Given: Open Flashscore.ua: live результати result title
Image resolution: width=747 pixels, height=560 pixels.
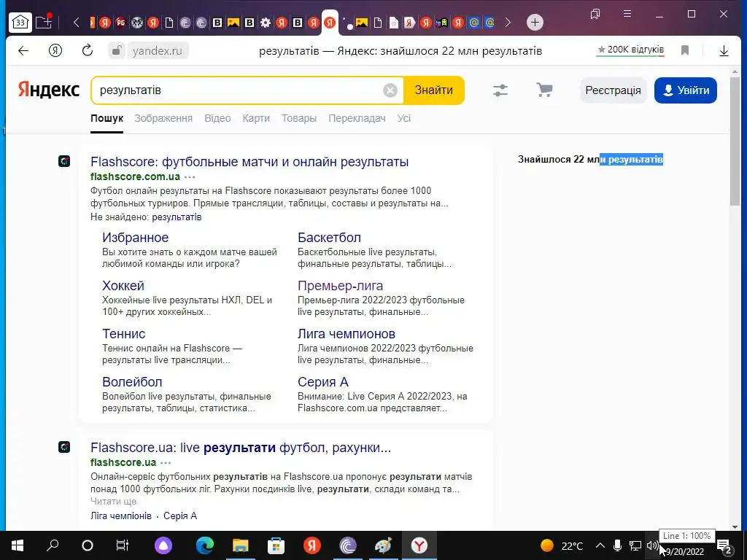Looking at the screenshot, I should (241, 447).
